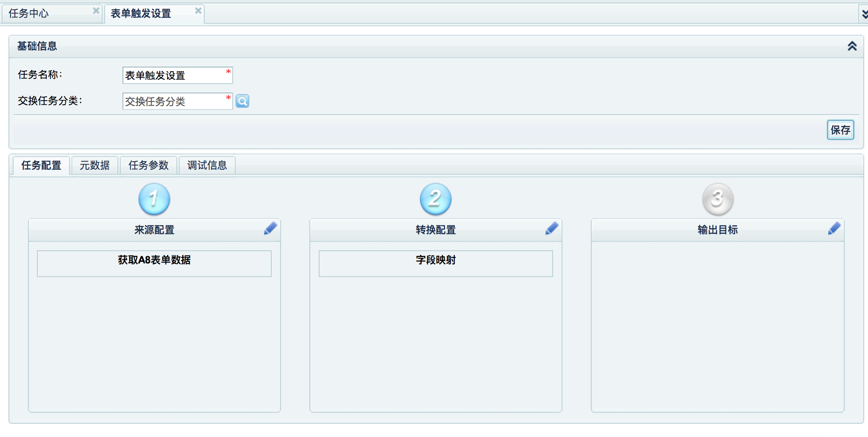The image size is (868, 437).
Task: Open the 任务参数 tab
Action: click(148, 165)
